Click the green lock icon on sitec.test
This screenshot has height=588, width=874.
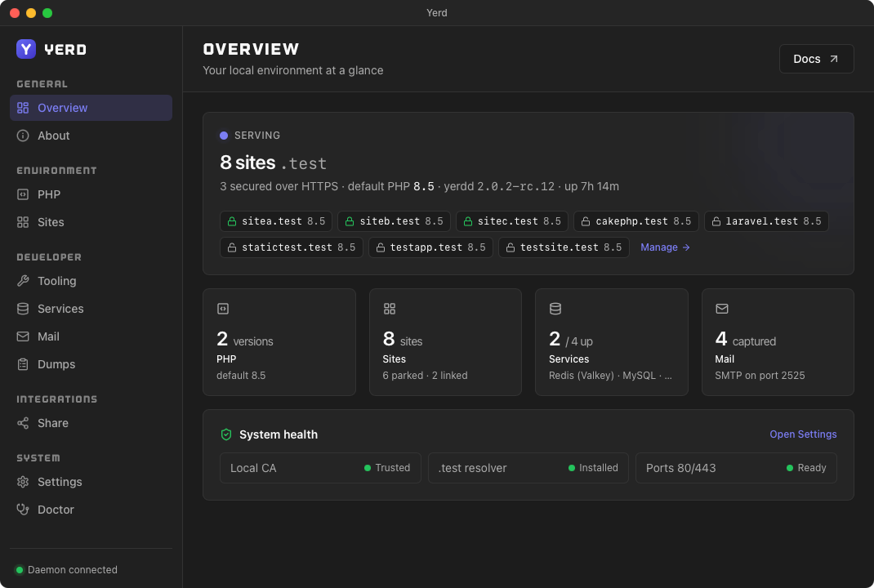(x=468, y=221)
